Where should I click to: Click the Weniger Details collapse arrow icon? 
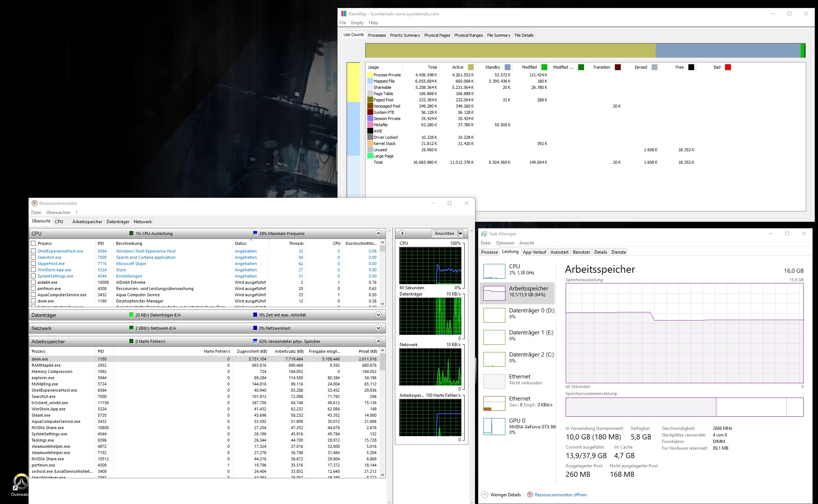(485, 494)
